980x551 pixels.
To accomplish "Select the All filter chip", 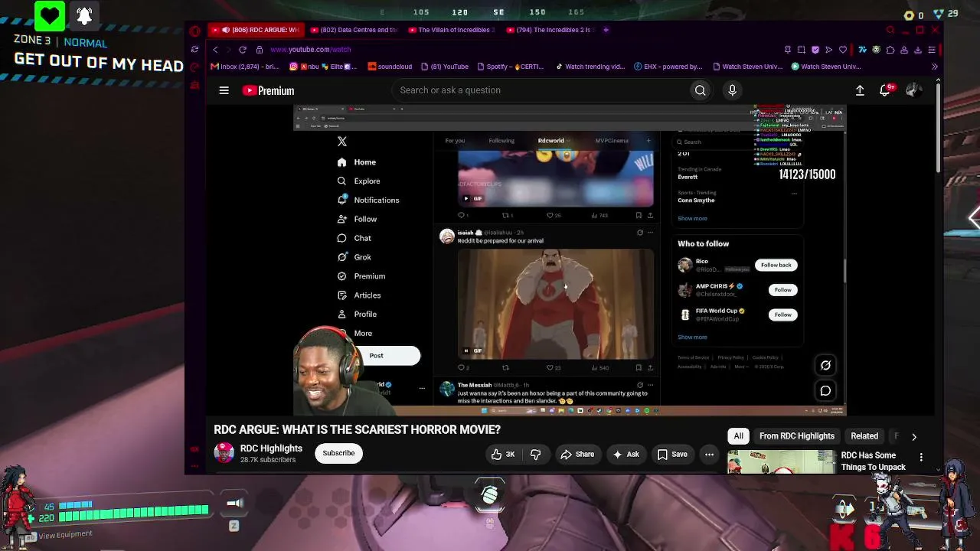I will pyautogui.click(x=738, y=436).
